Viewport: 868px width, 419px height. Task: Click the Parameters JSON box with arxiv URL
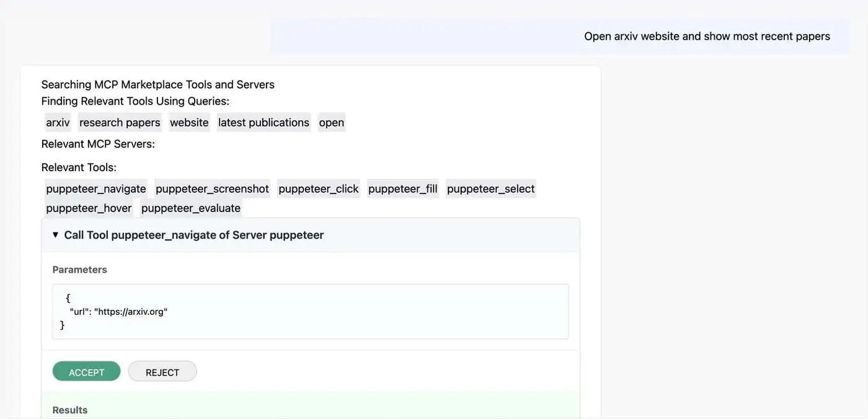click(311, 312)
